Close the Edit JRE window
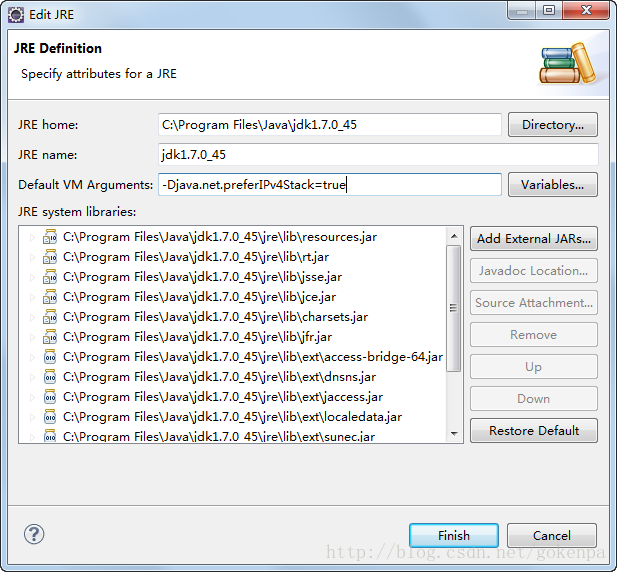617x572 pixels. 586,10
